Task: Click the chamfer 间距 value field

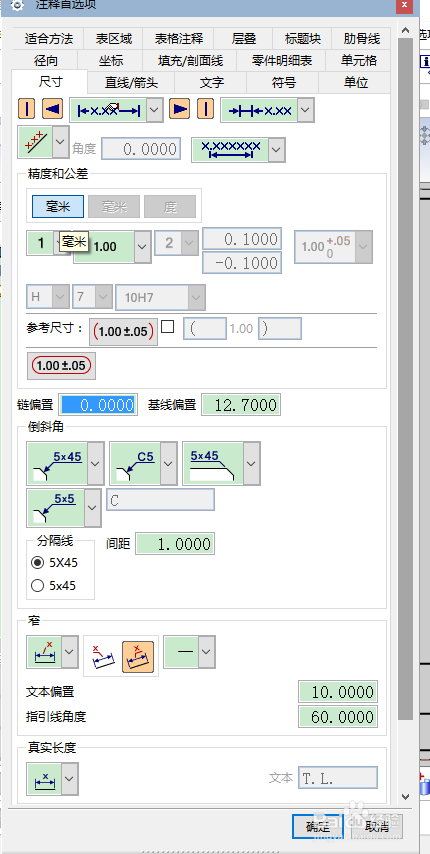Action: click(175, 544)
